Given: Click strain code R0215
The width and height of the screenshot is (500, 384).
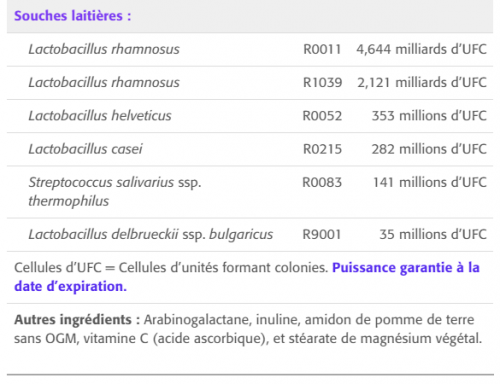Looking at the screenshot, I should [x=322, y=149].
